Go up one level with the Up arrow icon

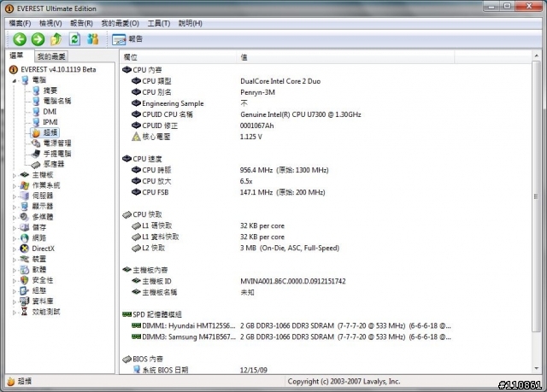56,39
